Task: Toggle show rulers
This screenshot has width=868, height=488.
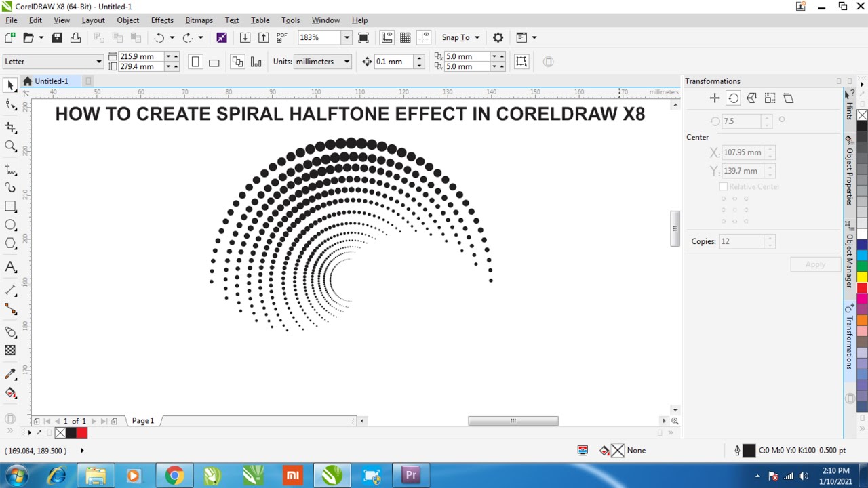Action: click(387, 37)
